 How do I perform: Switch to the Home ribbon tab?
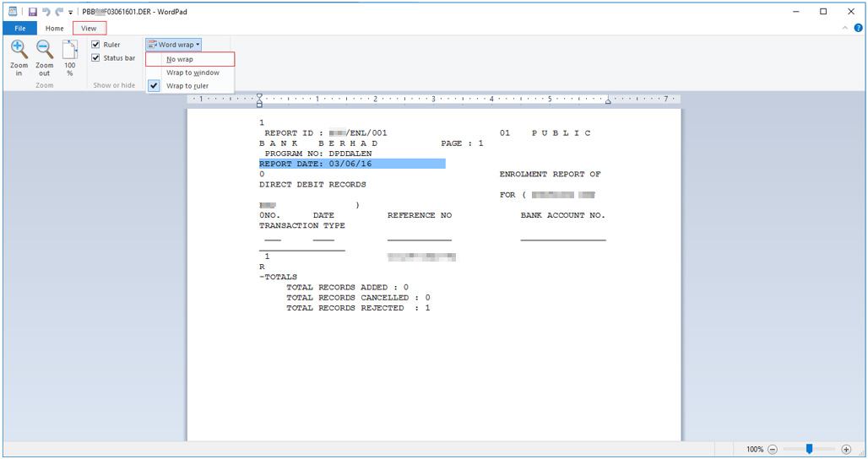pyautogui.click(x=54, y=29)
